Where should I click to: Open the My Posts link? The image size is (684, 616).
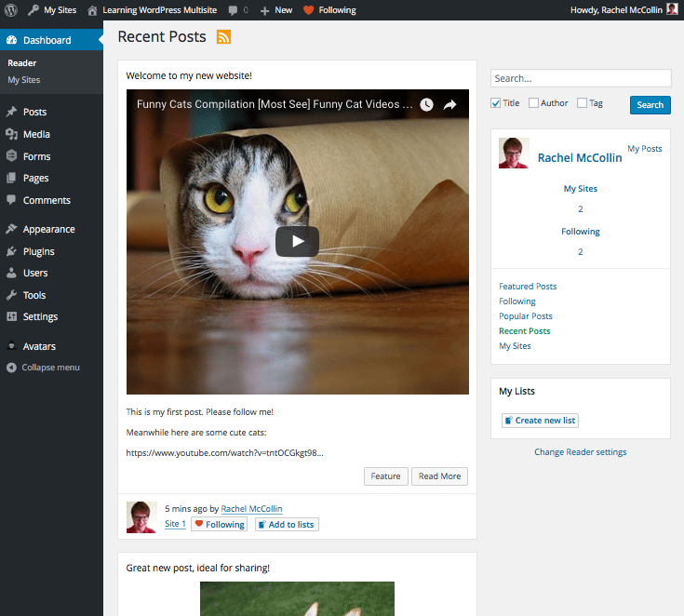(x=644, y=149)
